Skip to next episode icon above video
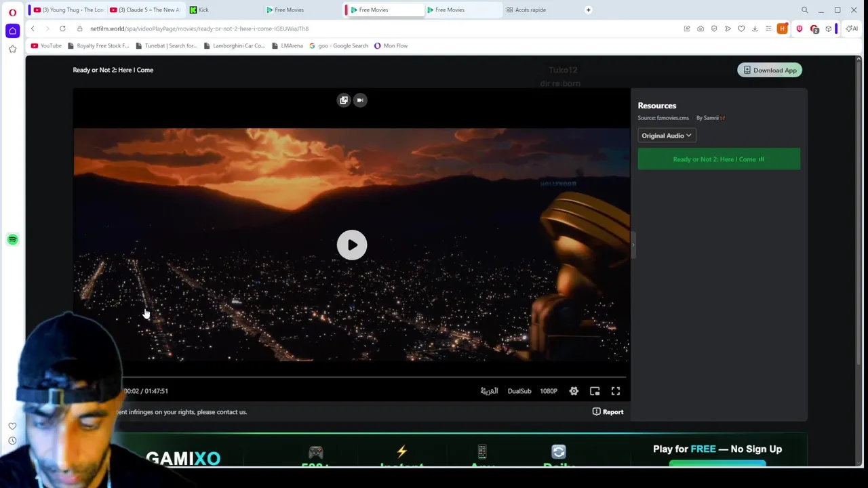Viewport: 868px width, 488px height. [x=360, y=100]
